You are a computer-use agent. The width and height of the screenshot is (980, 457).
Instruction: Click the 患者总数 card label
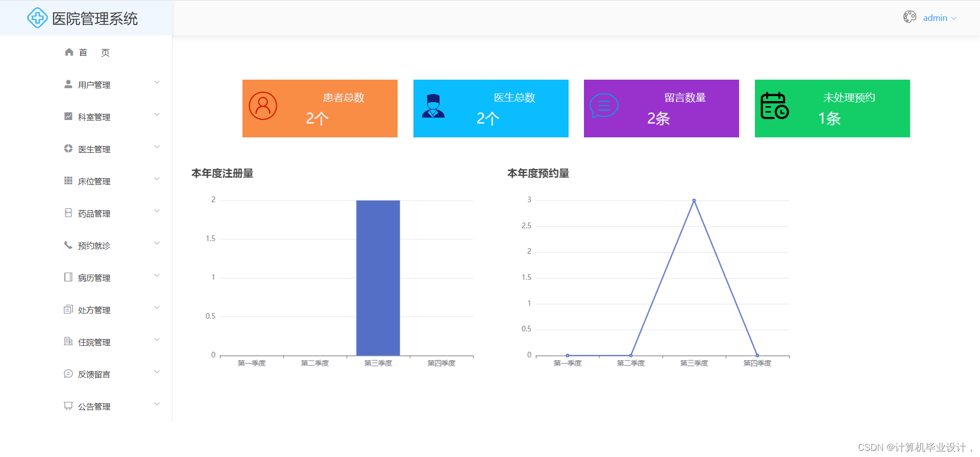344,97
